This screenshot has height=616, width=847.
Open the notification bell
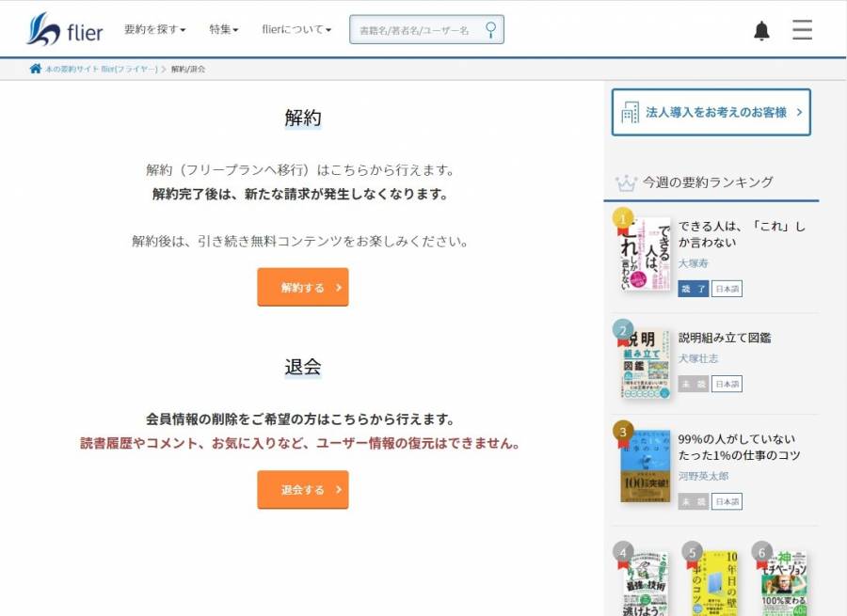[x=761, y=31]
